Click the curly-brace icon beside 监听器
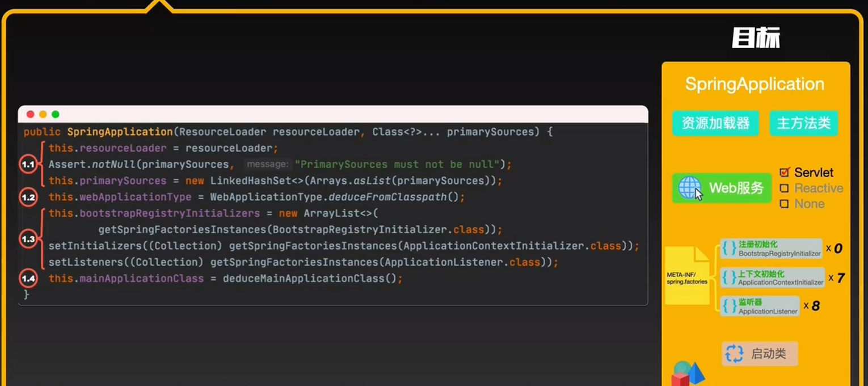Viewport: 868px width, 386px height. 728,306
